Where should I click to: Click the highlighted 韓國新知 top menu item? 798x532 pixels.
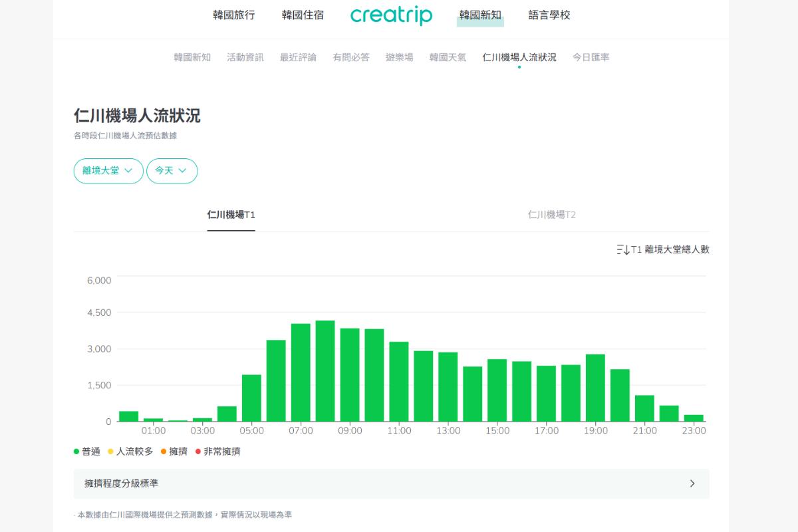pyautogui.click(x=480, y=15)
